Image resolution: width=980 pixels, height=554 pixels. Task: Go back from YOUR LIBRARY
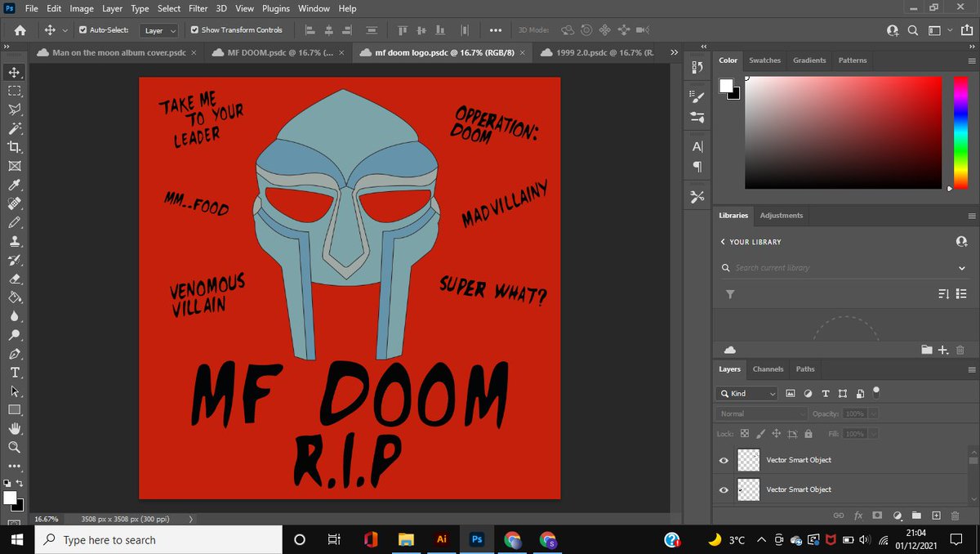(x=723, y=242)
